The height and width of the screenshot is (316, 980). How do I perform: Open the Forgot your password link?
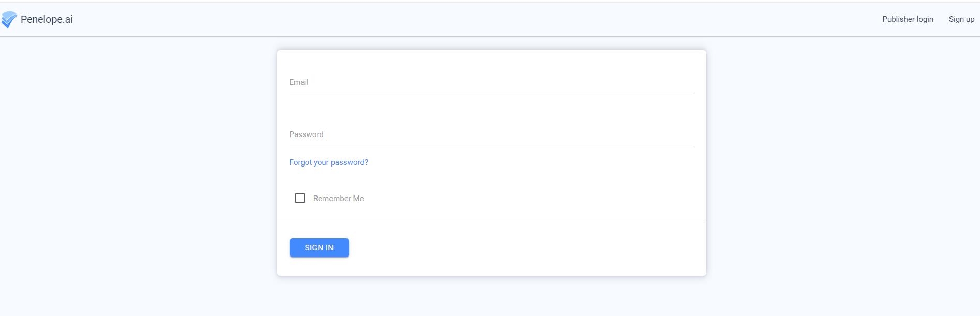(329, 162)
